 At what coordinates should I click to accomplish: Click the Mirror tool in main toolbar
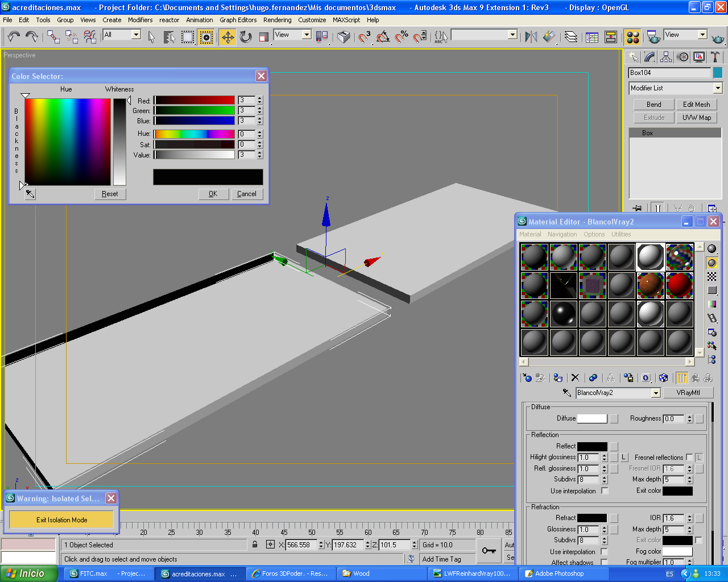click(531, 37)
